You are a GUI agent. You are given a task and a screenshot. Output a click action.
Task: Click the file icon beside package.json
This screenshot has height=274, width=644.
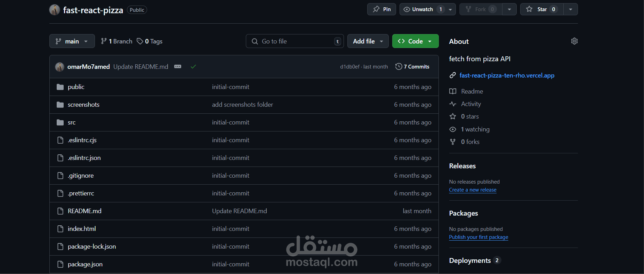(x=60, y=264)
